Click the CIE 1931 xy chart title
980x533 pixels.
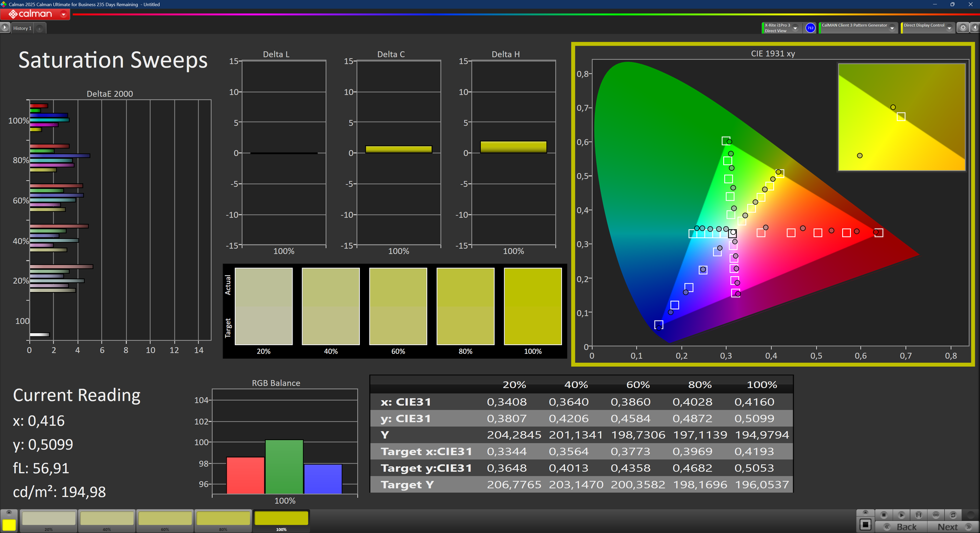tap(773, 54)
